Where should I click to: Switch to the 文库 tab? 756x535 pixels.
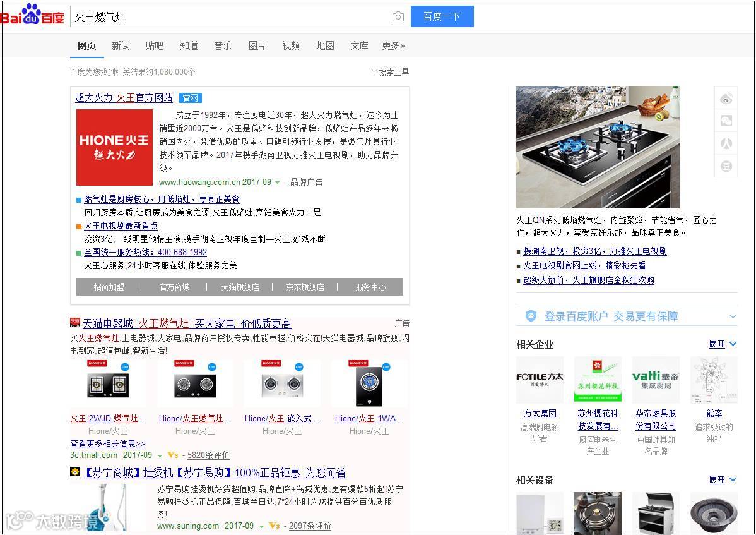(359, 46)
